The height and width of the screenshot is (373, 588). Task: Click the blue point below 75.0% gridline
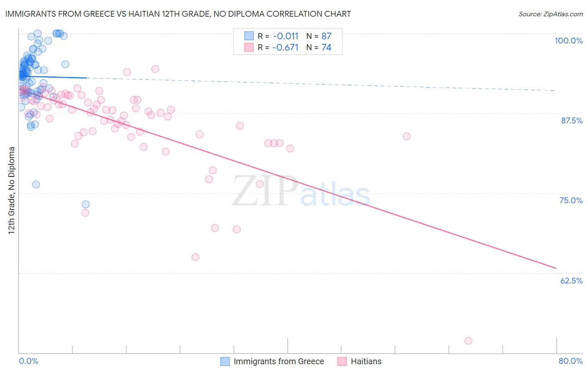[86, 204]
